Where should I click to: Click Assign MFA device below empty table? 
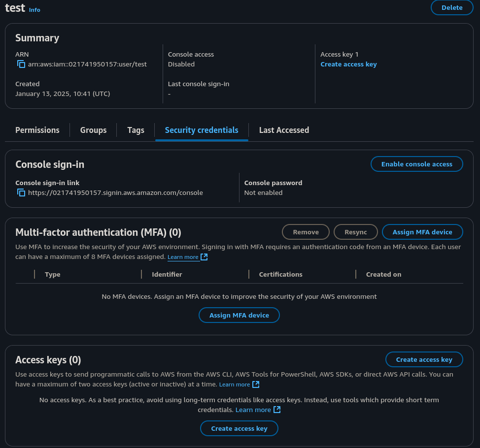pyautogui.click(x=239, y=315)
